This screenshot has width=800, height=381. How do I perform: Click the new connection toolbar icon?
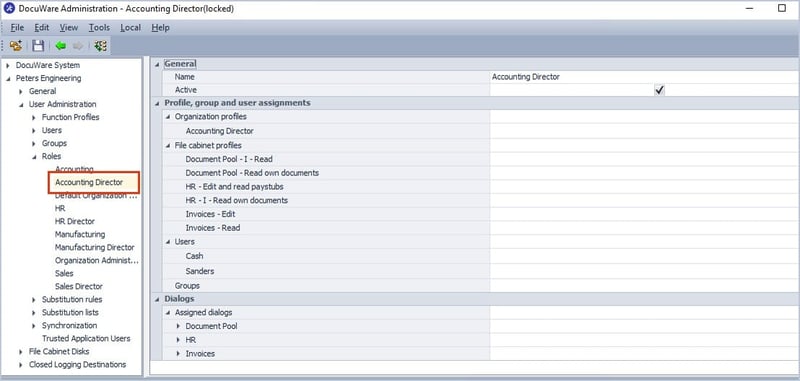[x=16, y=46]
